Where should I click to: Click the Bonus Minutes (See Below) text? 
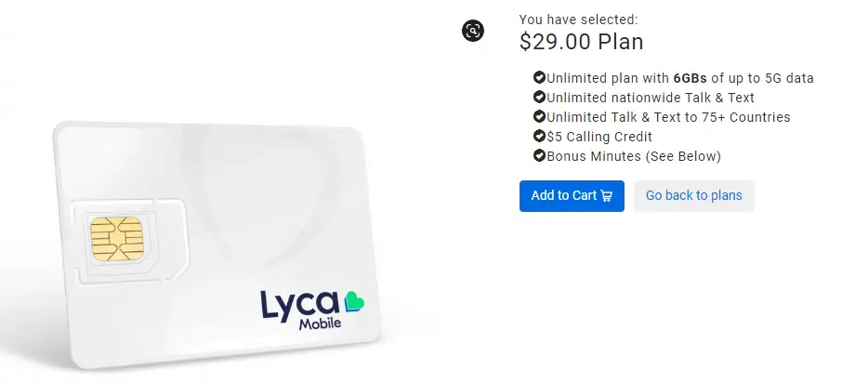[634, 156]
